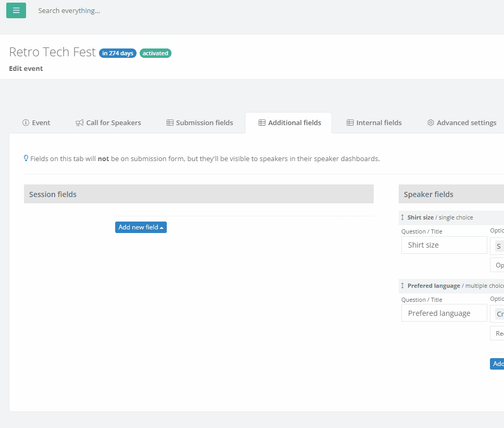Click the Prefered language title input
This screenshot has width=504, height=428.
(x=444, y=313)
